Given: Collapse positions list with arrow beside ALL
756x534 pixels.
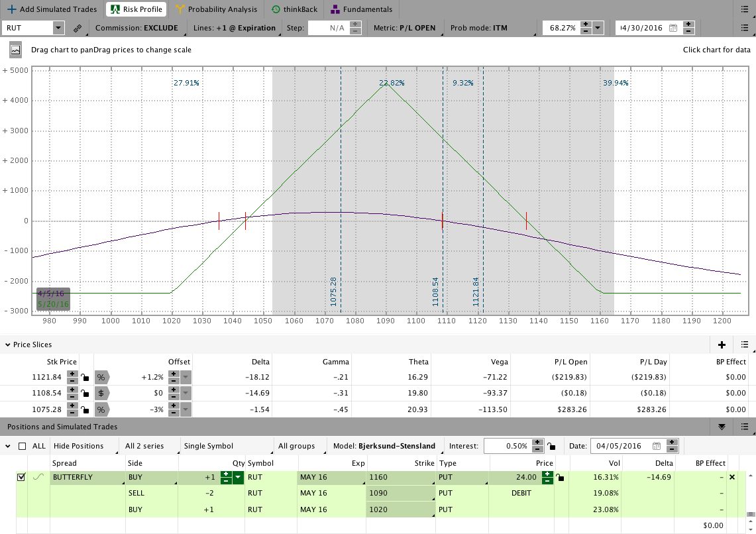Looking at the screenshot, I should [x=8, y=446].
